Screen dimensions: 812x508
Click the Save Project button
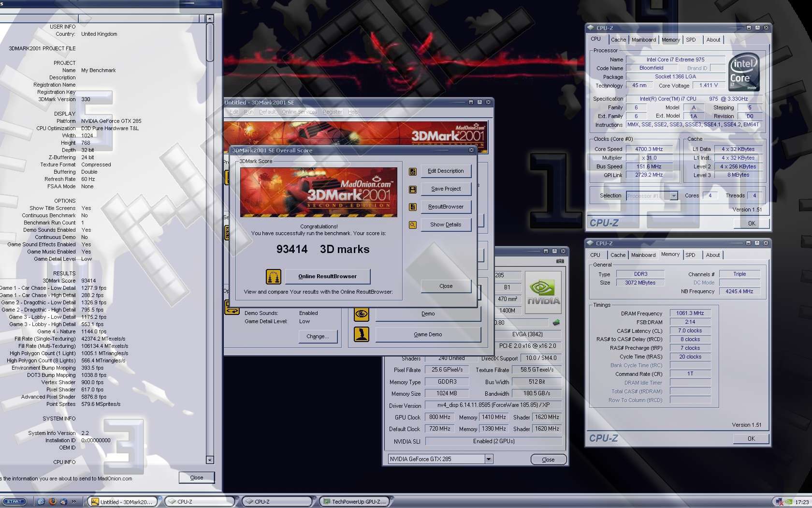446,189
